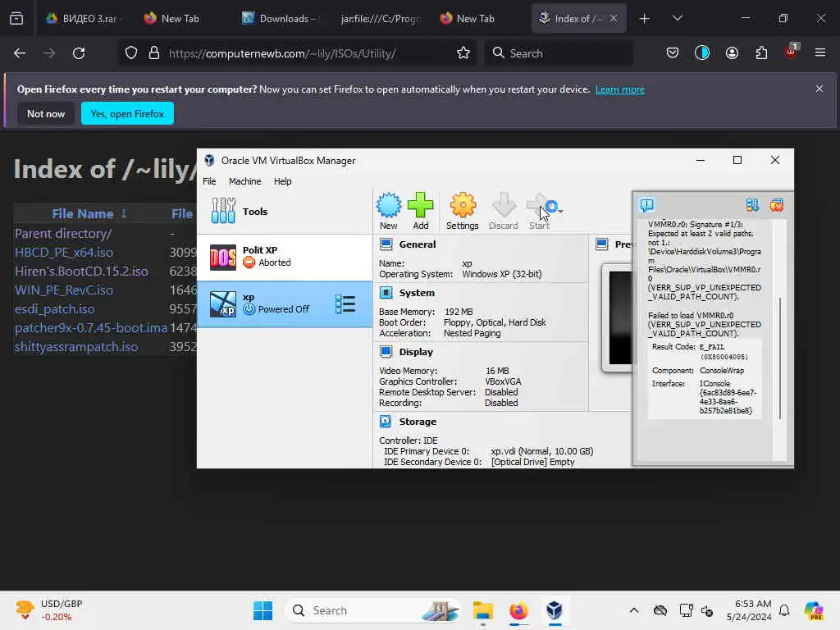Viewport: 840px width, 630px height.
Task: Expand the Start button dropdown arrow
Action: pyautogui.click(x=560, y=211)
